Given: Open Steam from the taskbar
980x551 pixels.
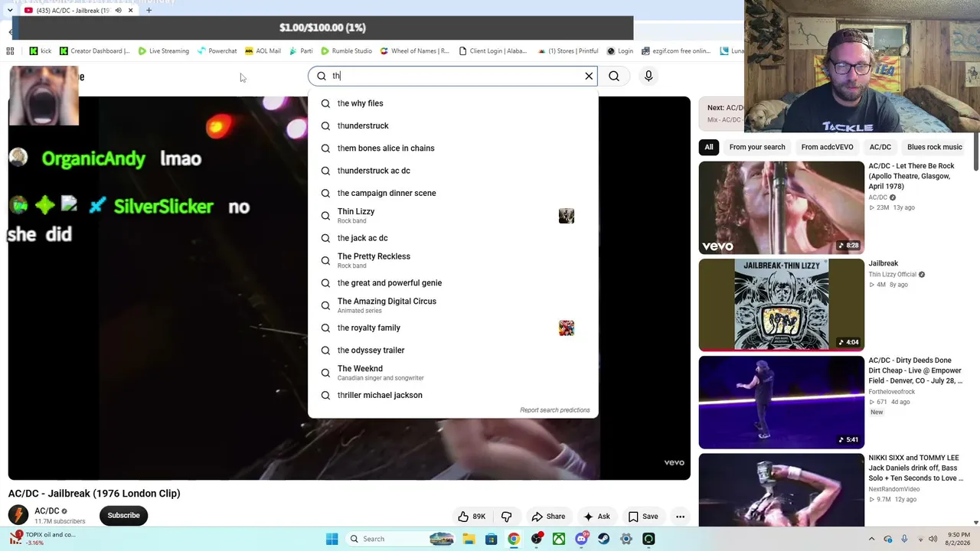Looking at the screenshot, I should coord(604,539).
